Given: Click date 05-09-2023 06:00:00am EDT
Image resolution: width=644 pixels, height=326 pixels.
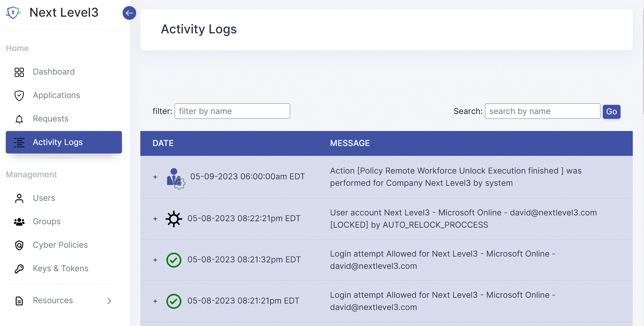Looking at the screenshot, I should coord(248,177).
